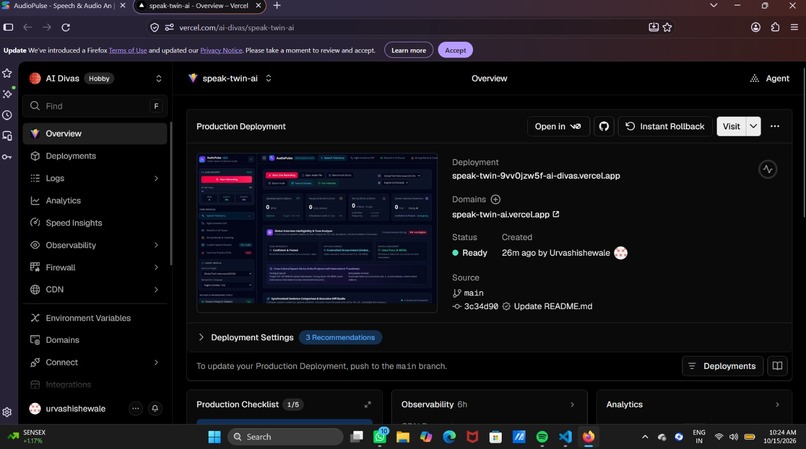
Task: List all browser tabs dropdown
Action: tap(713, 6)
